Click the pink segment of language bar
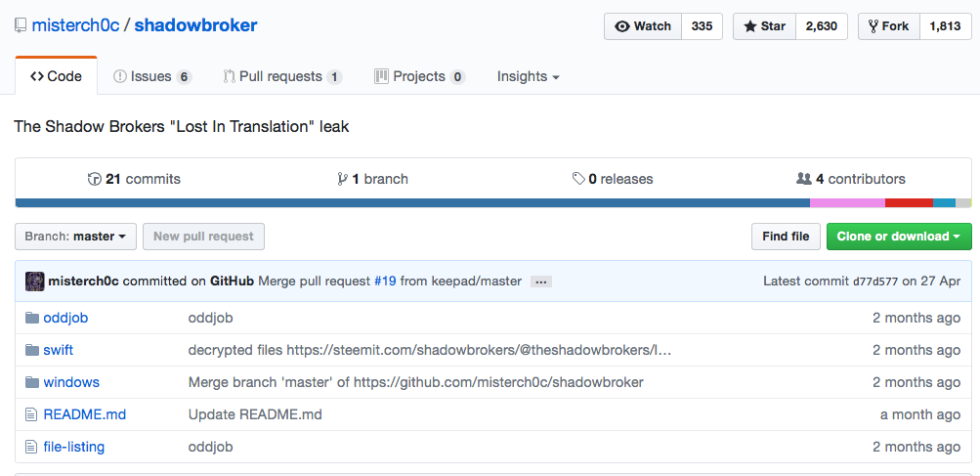 pos(847,202)
